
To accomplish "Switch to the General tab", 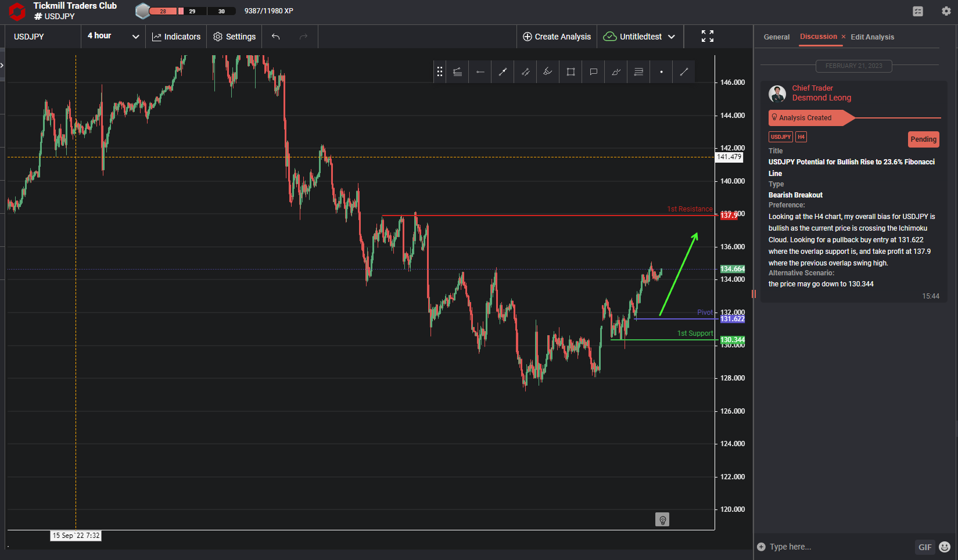I will [x=776, y=37].
